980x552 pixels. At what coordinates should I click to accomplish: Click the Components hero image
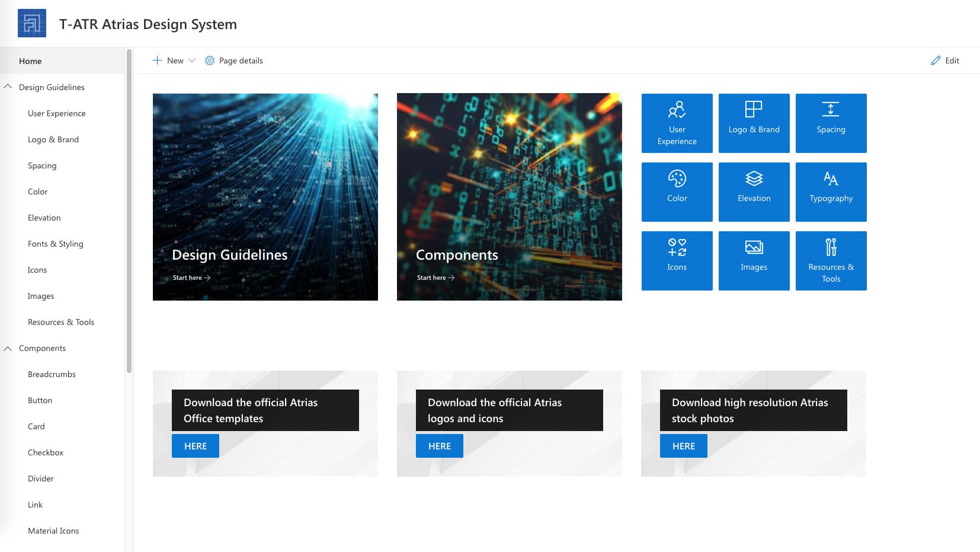point(509,196)
